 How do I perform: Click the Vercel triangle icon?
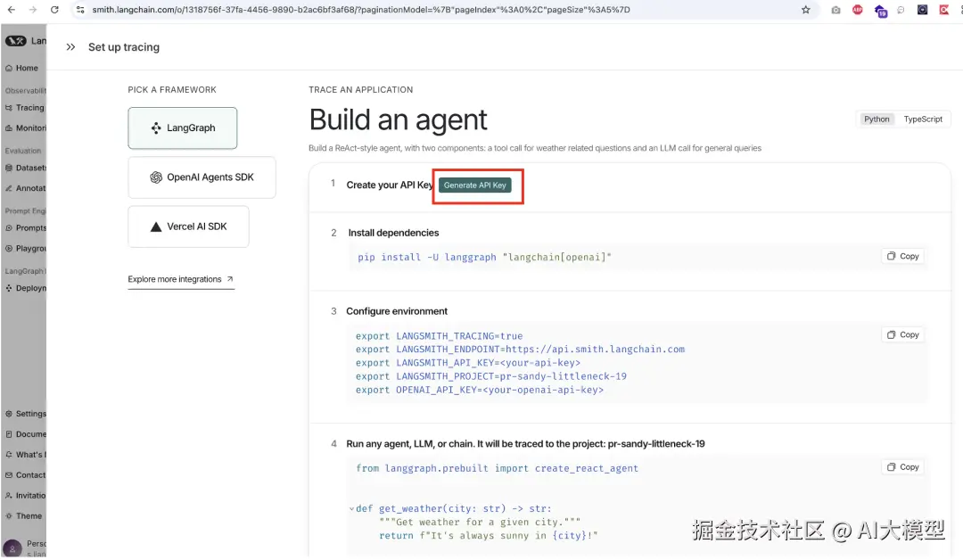click(156, 226)
